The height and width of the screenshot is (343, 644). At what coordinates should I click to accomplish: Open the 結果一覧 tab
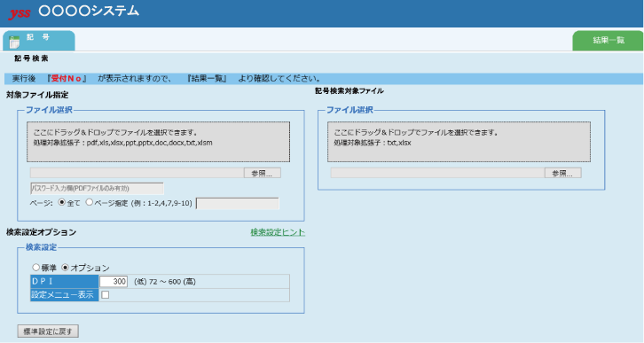608,41
